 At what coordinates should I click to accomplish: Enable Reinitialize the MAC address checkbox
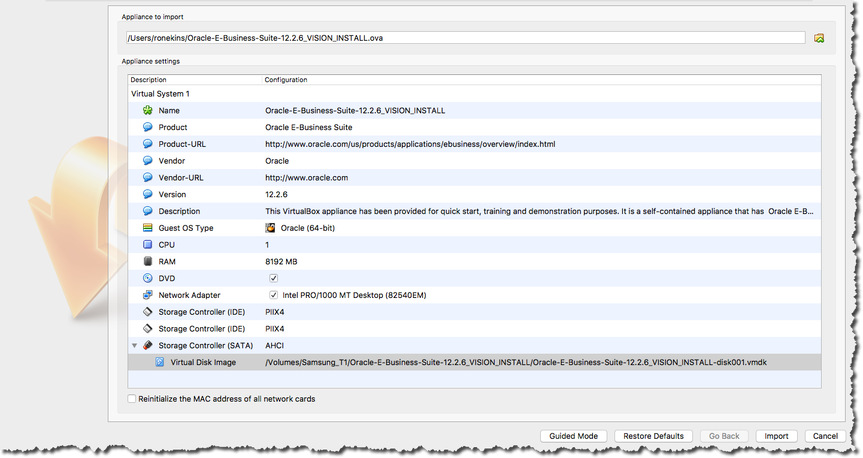click(x=132, y=399)
